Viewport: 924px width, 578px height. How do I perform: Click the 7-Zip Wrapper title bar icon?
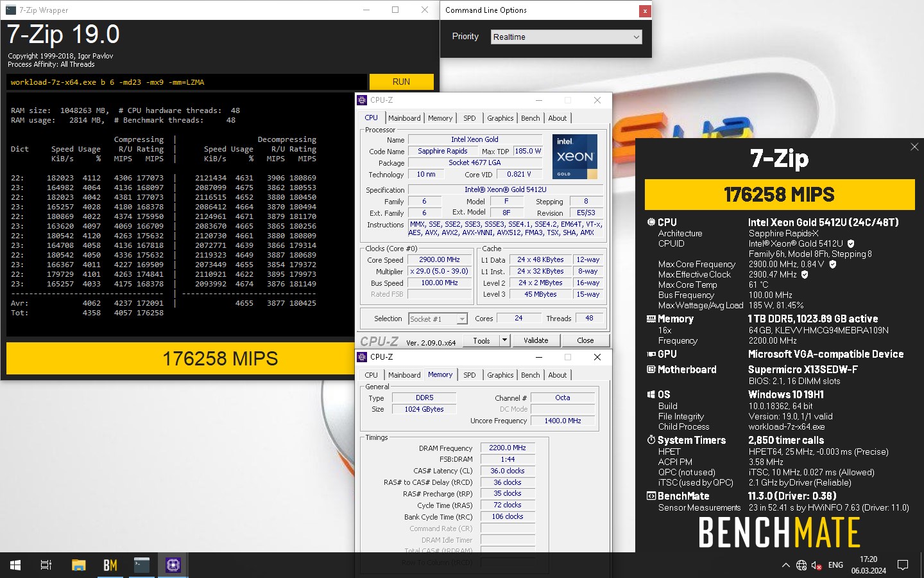pos(10,10)
